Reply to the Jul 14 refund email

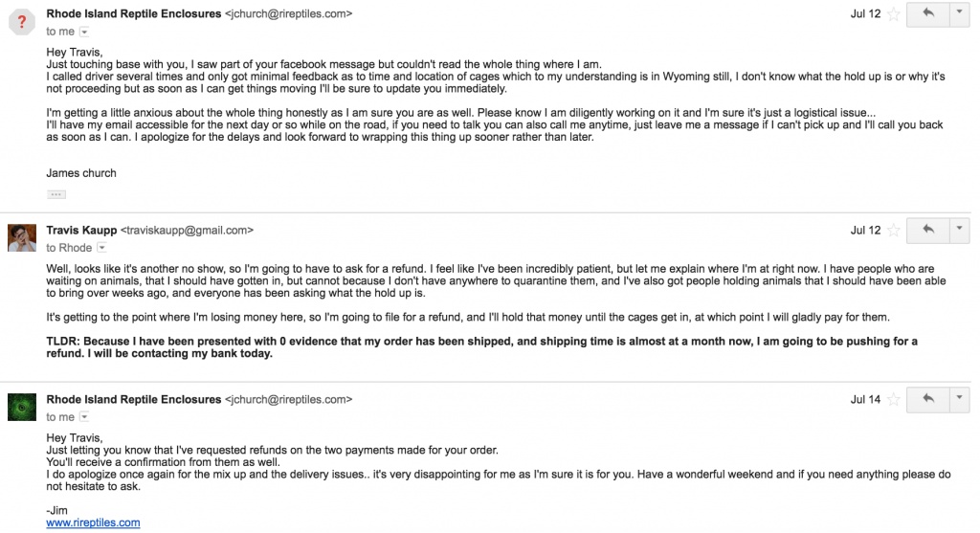(x=927, y=399)
